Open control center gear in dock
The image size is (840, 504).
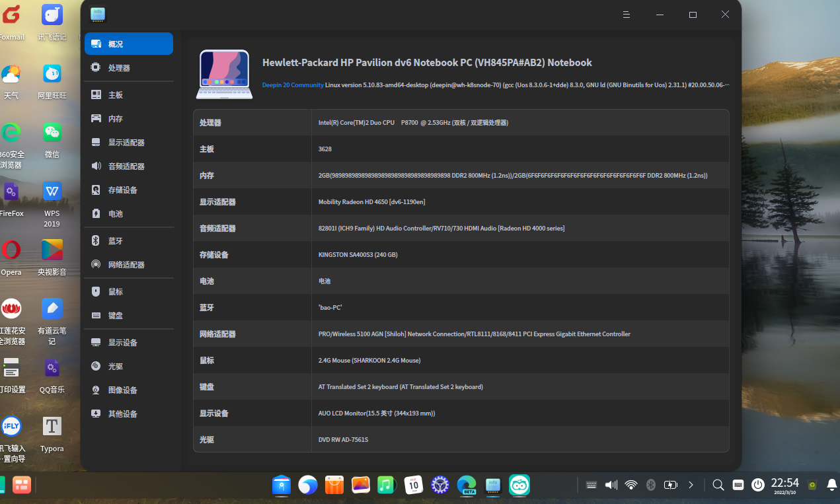[x=440, y=486]
